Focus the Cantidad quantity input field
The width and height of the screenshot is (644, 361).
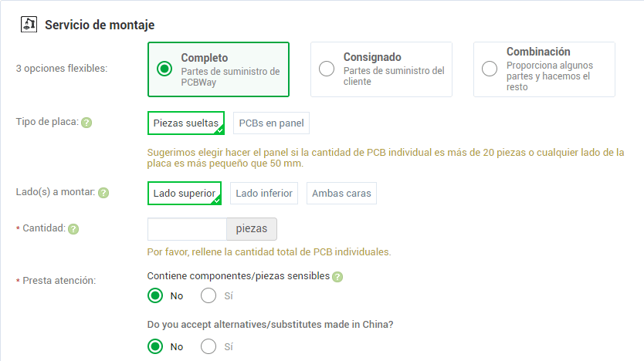point(187,229)
